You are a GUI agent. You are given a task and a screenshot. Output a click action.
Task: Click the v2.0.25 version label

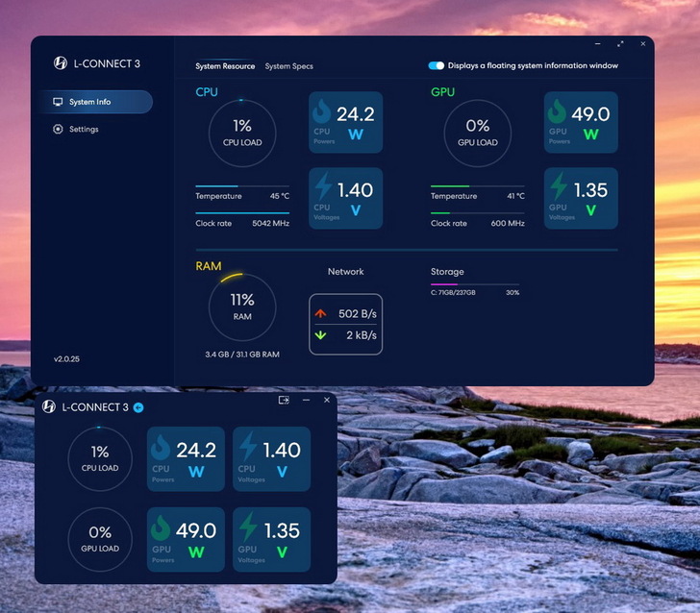[66, 358]
